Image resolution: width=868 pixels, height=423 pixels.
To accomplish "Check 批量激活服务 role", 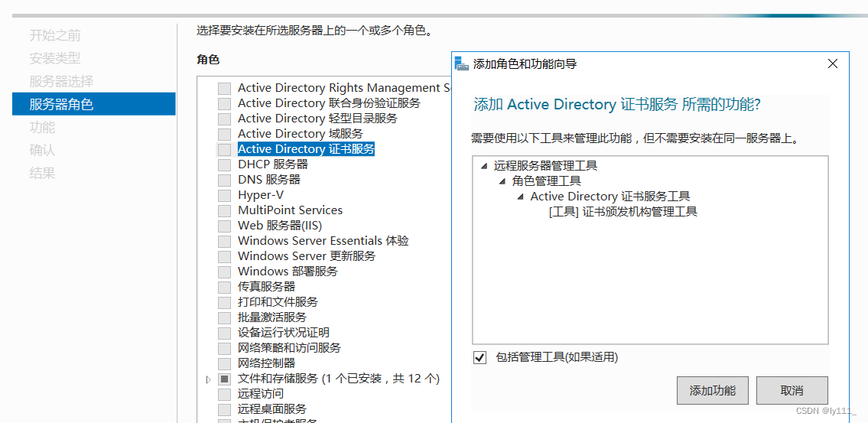I will tap(224, 317).
